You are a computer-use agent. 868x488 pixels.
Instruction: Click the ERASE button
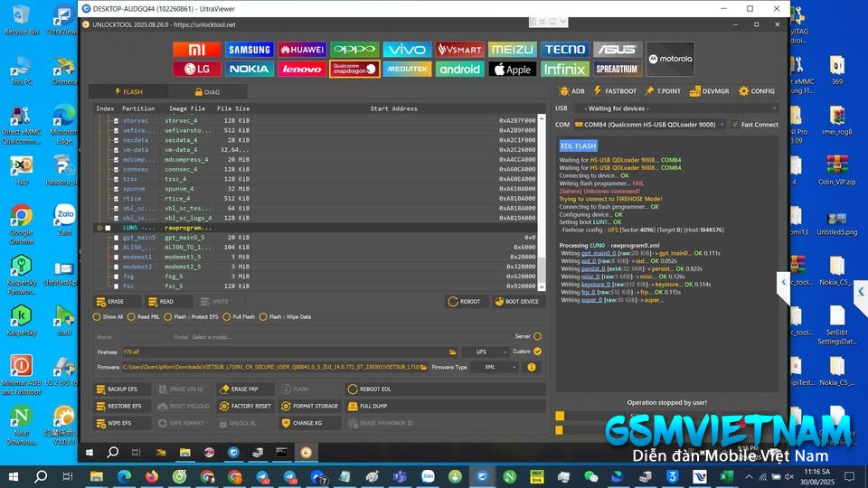[116, 302]
